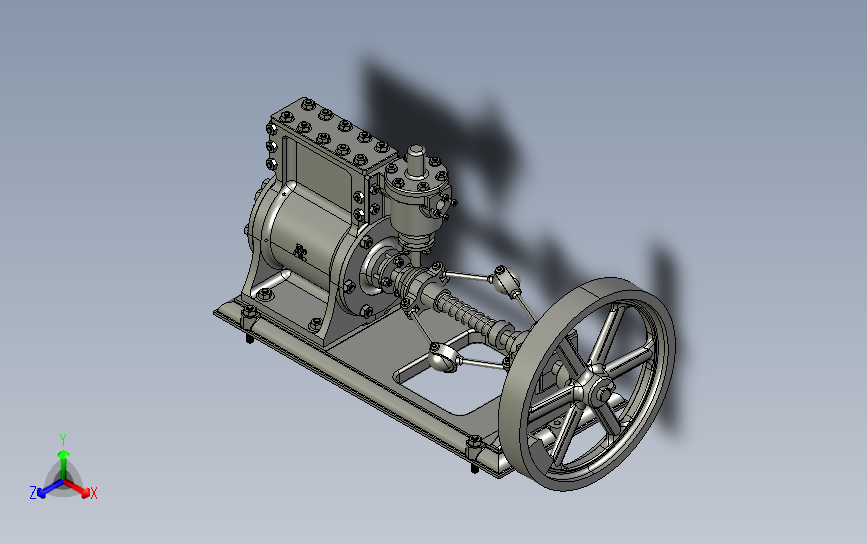The height and width of the screenshot is (544, 867).
Task: Select the bolted valve chest top cover
Action: [335, 133]
